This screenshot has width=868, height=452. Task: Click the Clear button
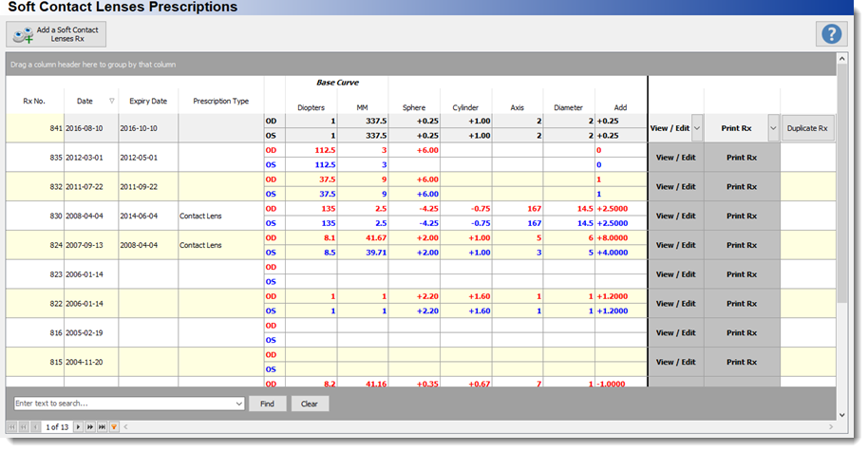click(310, 404)
